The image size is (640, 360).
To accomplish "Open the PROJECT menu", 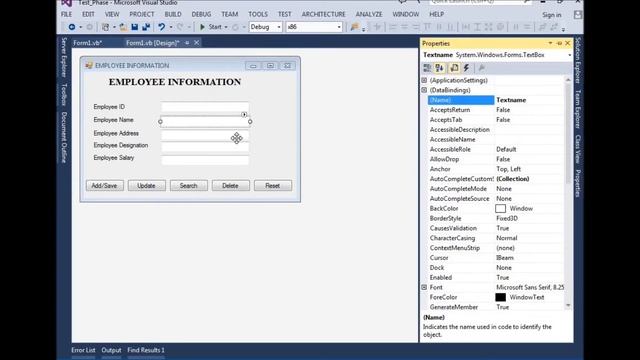I will pyautogui.click(x=142, y=14).
